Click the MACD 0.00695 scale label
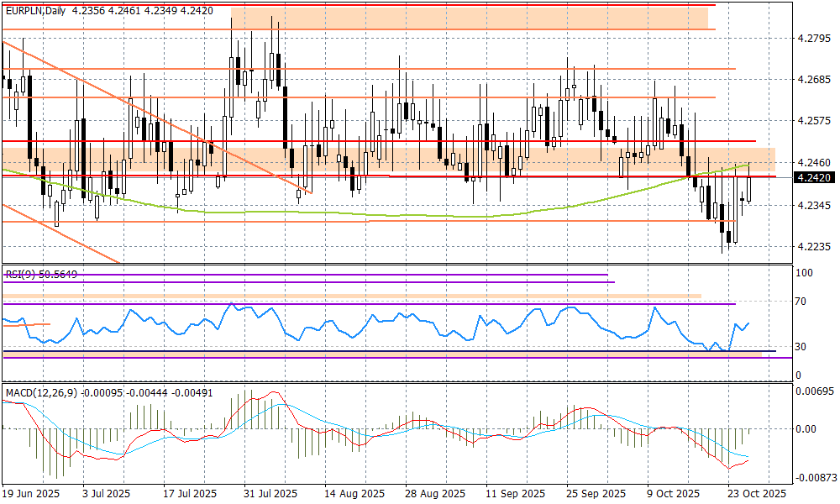Viewport: 840px width, 504px height. (x=813, y=392)
